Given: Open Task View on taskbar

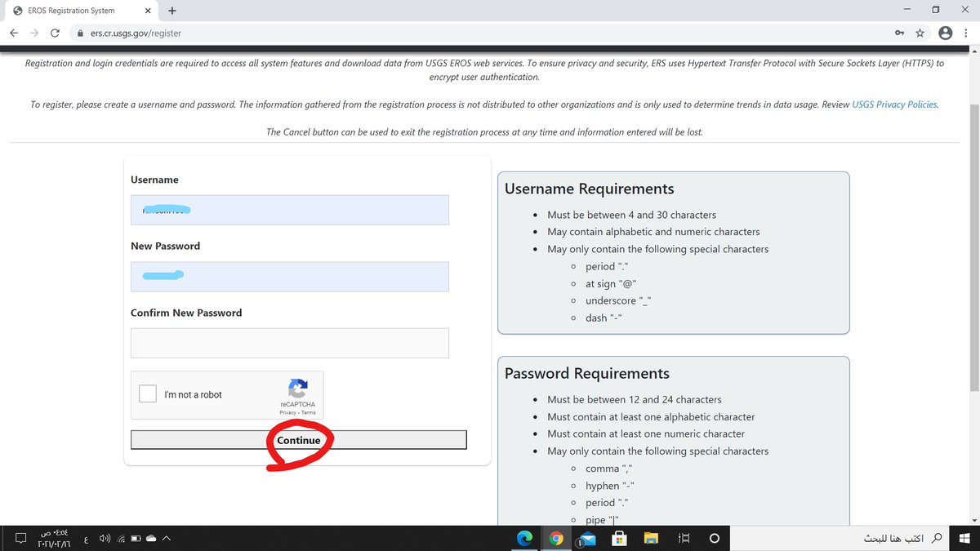Looking at the screenshot, I should (x=683, y=539).
